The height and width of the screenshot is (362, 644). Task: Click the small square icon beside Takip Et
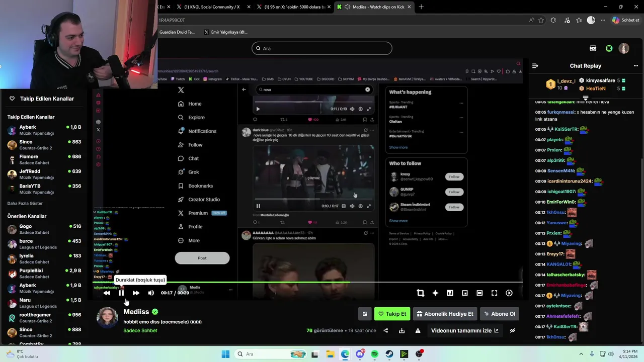tap(365, 314)
